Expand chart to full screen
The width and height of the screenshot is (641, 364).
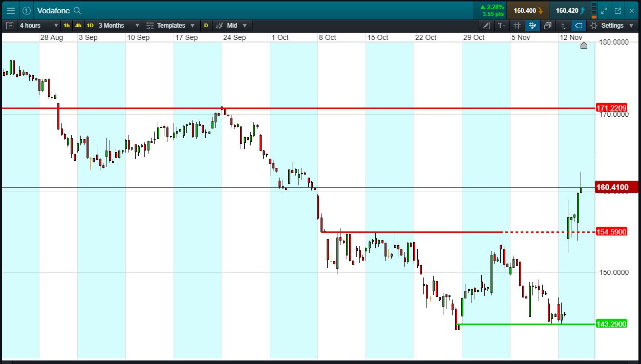(605, 10)
